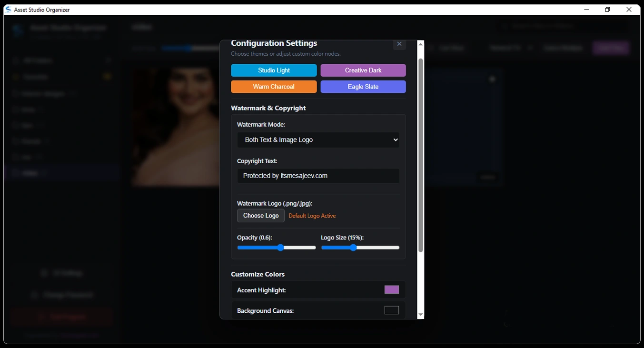The image size is (644, 348).
Task: Choose the Warm Charcoal theme
Action: (274, 87)
